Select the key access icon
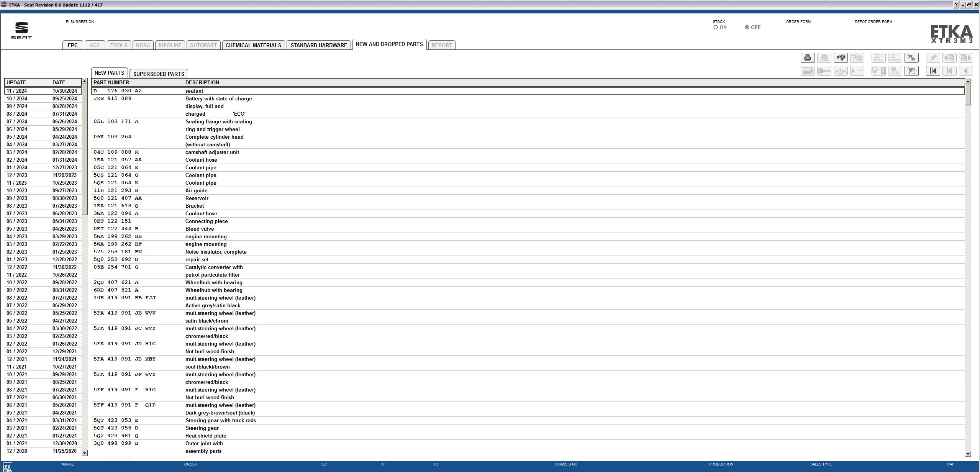 (825, 71)
